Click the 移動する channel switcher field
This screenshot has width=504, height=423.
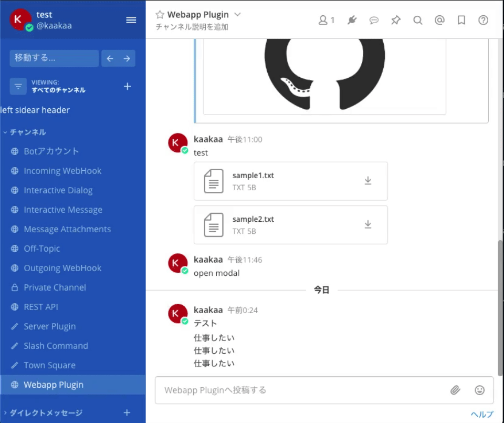54,58
